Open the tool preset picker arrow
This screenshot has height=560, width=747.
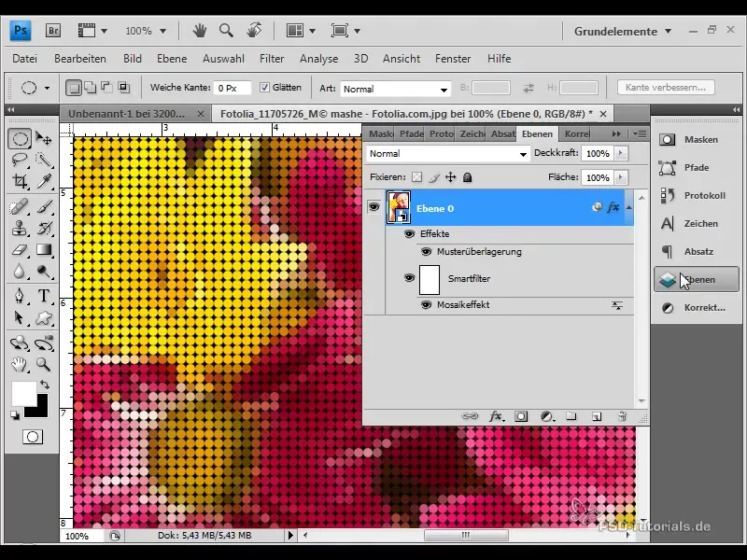(x=47, y=88)
